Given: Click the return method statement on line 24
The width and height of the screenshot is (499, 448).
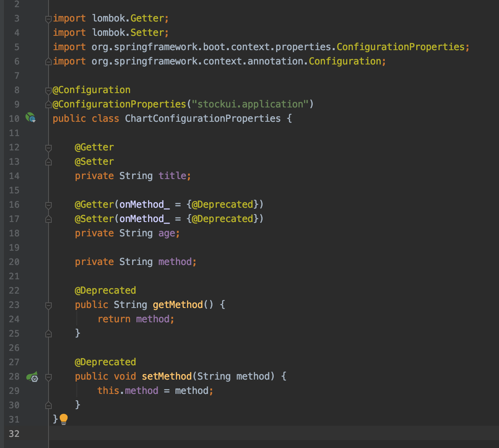Looking at the screenshot, I should point(135,319).
